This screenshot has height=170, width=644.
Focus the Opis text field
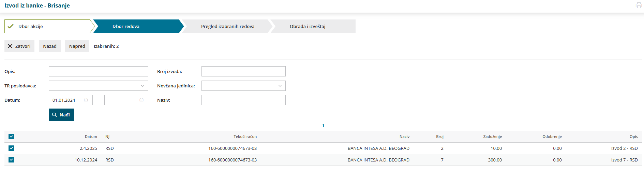pyautogui.click(x=99, y=71)
